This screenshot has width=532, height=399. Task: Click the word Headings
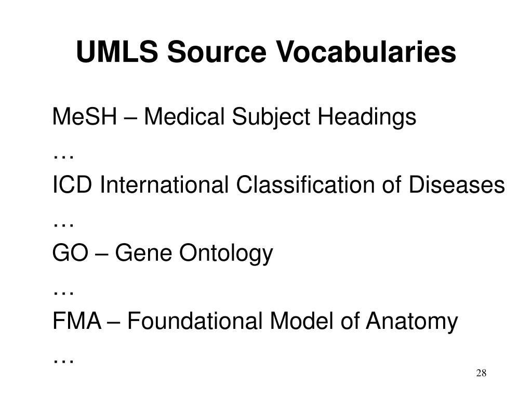[x=367, y=117]
